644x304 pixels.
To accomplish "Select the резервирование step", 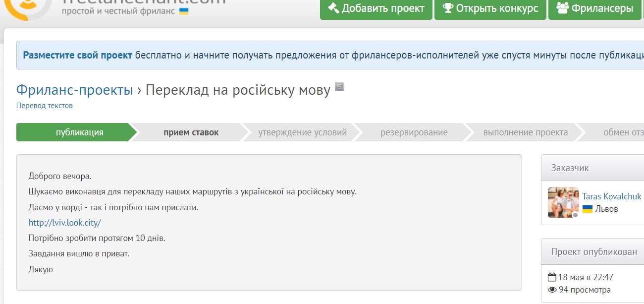I will point(414,132).
